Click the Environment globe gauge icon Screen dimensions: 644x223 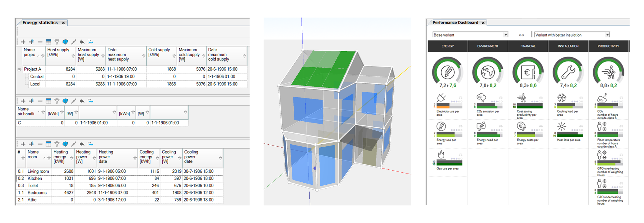pyautogui.click(x=488, y=72)
